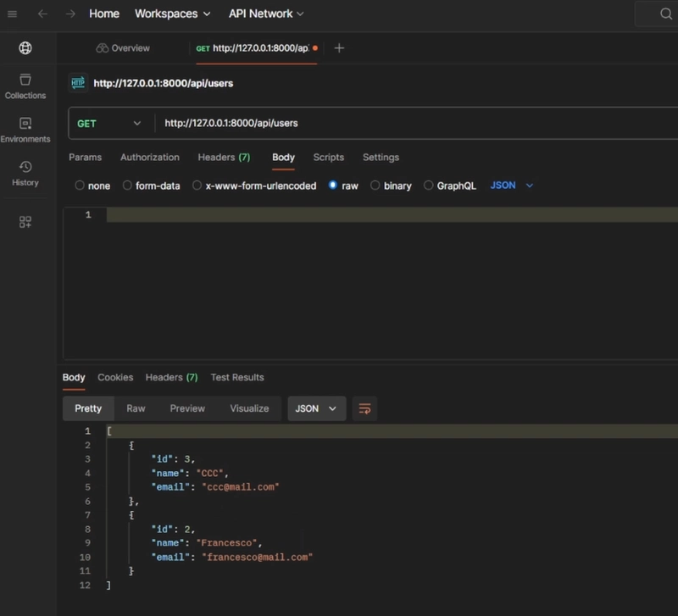Click response line number 12
This screenshot has height=616, width=678.
86,585
